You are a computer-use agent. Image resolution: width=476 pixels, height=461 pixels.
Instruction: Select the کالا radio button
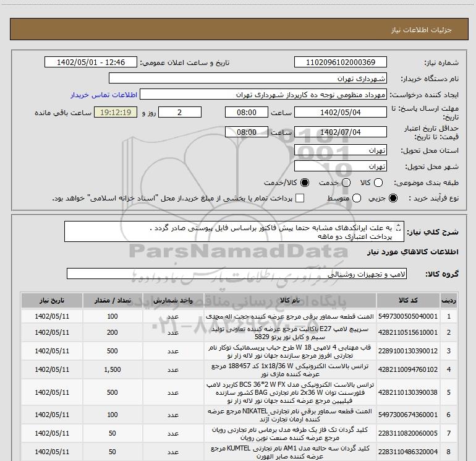(378, 183)
